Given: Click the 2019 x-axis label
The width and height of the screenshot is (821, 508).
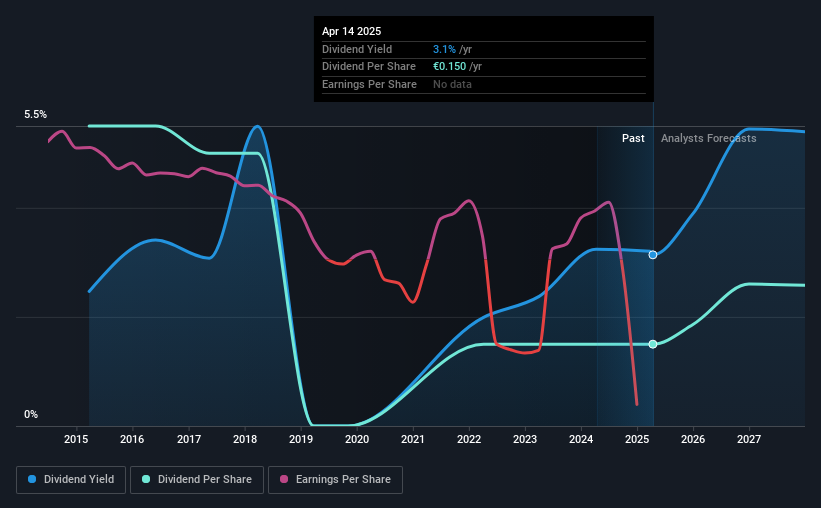Looking at the screenshot, I should tap(301, 439).
